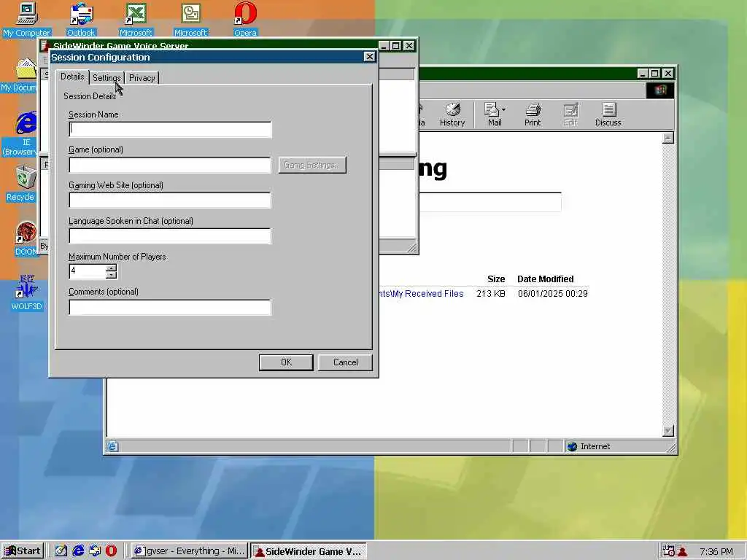Click the red SideWinder tray icon
Viewport: 747px width, 560px height.
[x=682, y=551]
